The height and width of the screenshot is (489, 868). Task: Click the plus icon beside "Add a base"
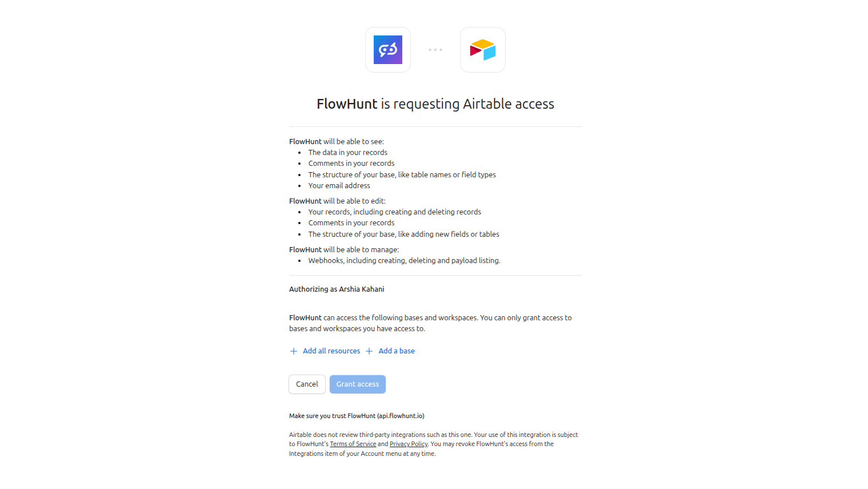point(369,351)
